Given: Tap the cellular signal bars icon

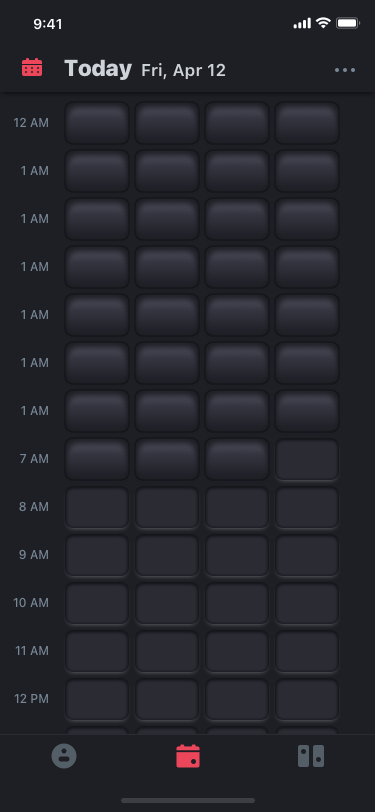Looking at the screenshot, I should [302, 23].
